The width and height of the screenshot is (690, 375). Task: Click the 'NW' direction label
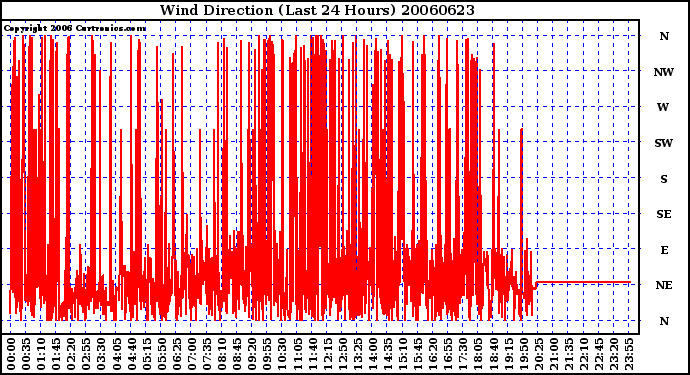click(x=664, y=72)
